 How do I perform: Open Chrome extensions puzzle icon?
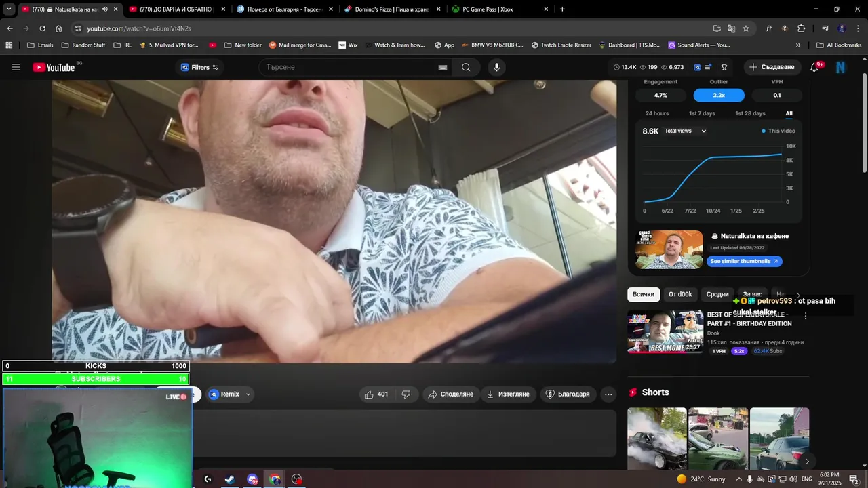[802, 28]
